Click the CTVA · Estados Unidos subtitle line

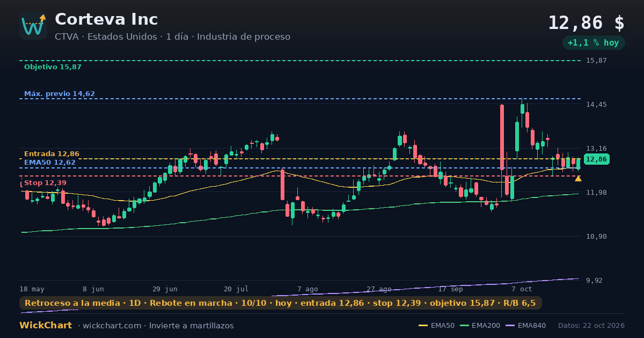click(x=172, y=36)
